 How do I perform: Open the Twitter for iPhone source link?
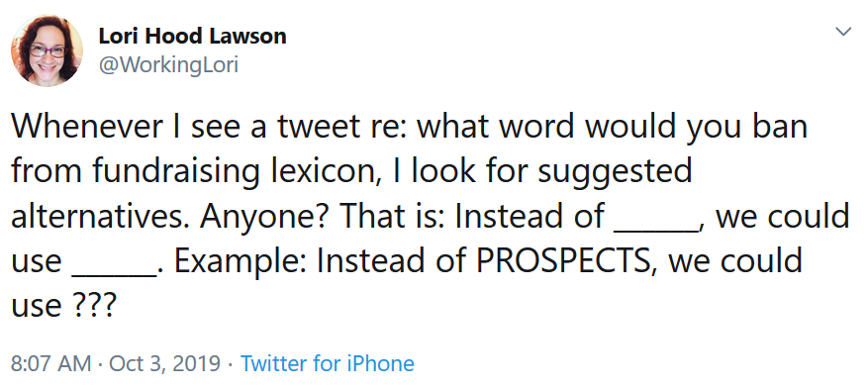(x=328, y=363)
